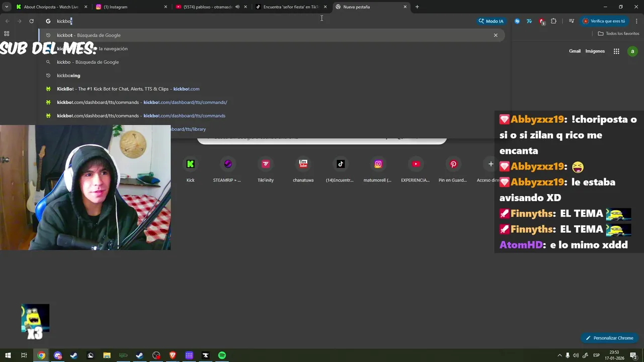Choose the kickbot Google search suggestion
This screenshot has width=644, height=362.
tap(272, 35)
